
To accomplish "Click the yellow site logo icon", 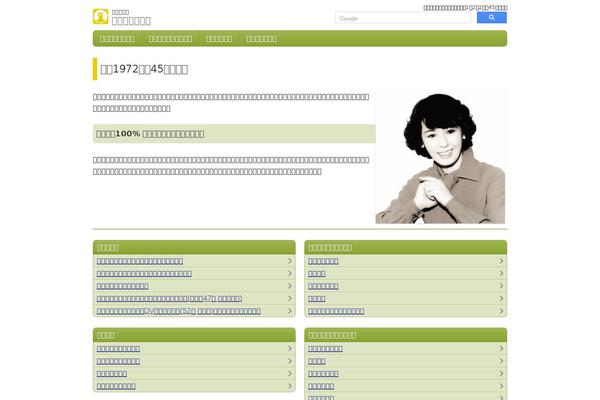I will pos(101,16).
